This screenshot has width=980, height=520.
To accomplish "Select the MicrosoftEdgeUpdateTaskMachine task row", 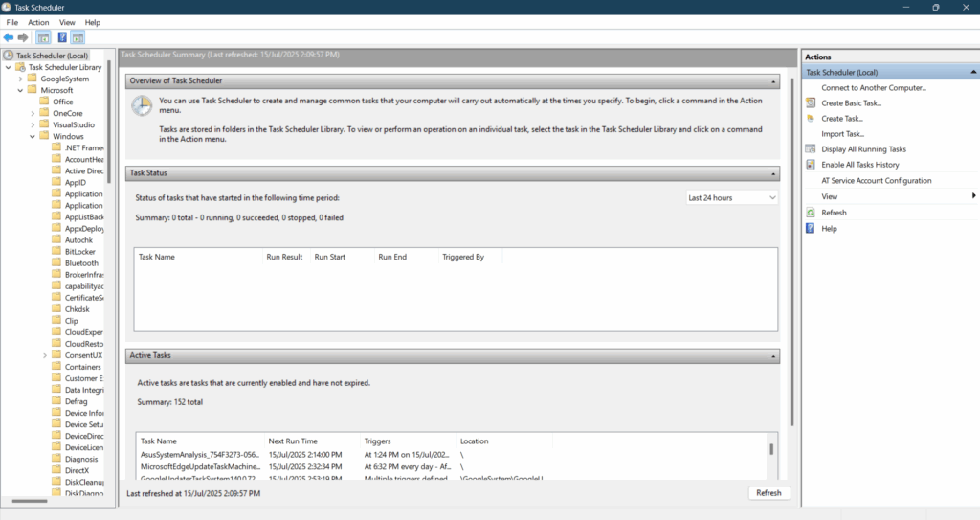I will click(452, 466).
